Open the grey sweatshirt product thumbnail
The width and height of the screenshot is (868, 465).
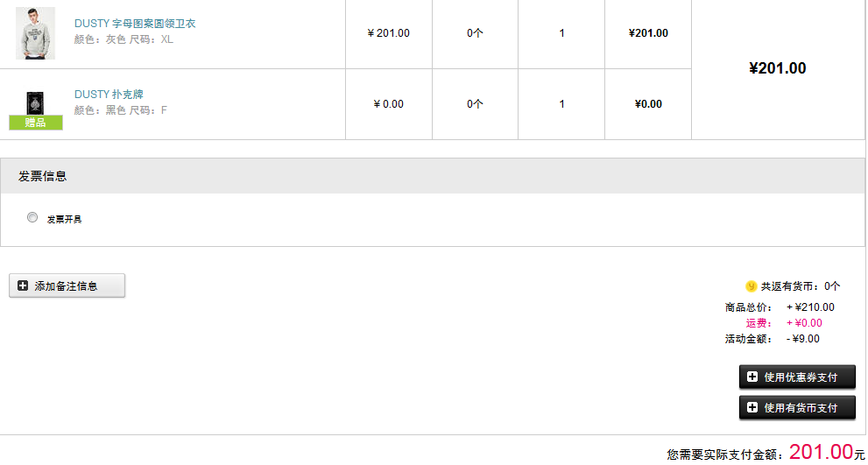click(x=35, y=33)
